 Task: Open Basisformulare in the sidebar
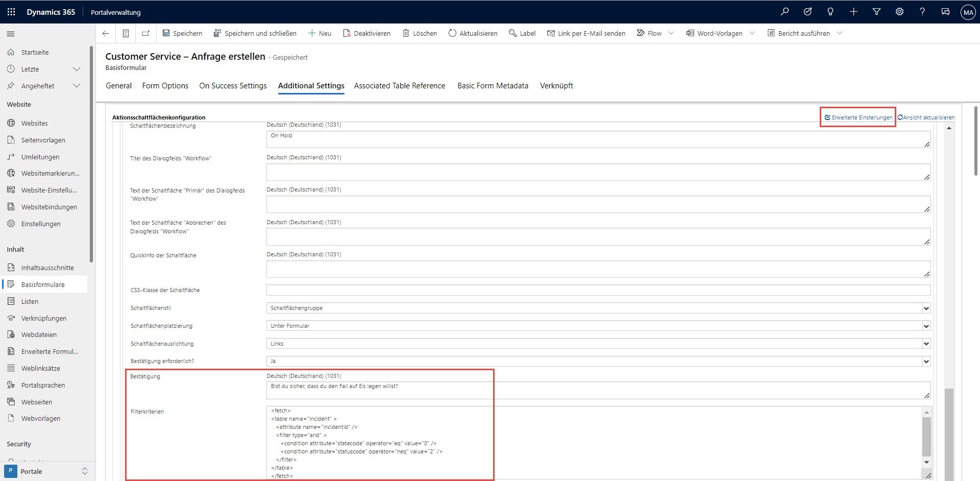44,284
